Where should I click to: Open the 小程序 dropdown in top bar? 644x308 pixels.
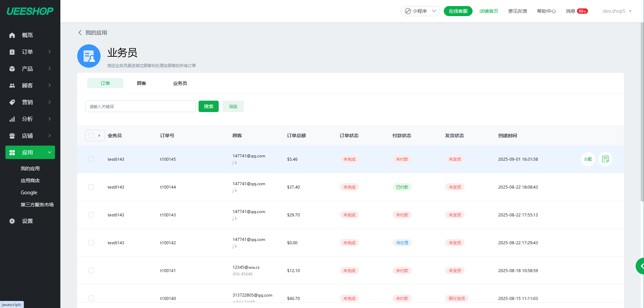420,11
